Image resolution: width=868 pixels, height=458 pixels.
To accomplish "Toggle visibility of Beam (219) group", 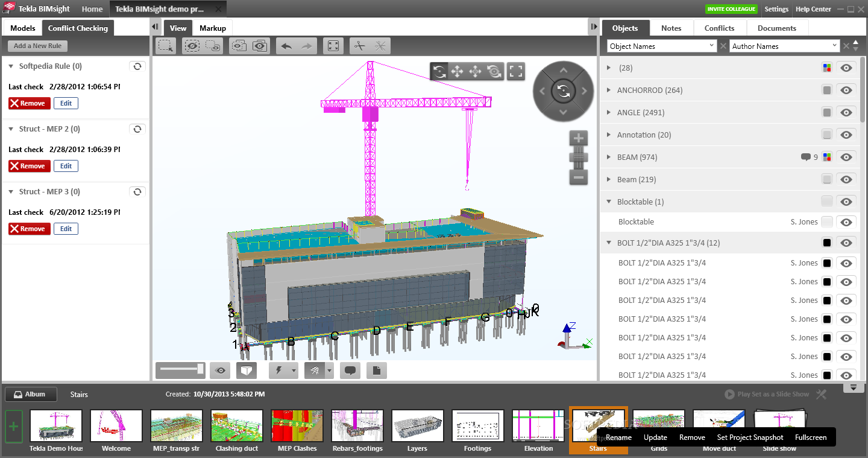I will click(x=846, y=180).
